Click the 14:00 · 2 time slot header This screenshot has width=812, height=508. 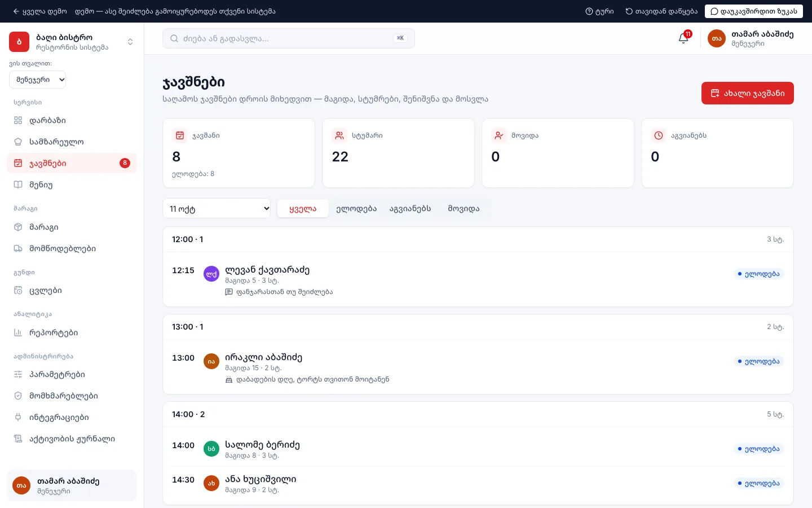coord(478,414)
